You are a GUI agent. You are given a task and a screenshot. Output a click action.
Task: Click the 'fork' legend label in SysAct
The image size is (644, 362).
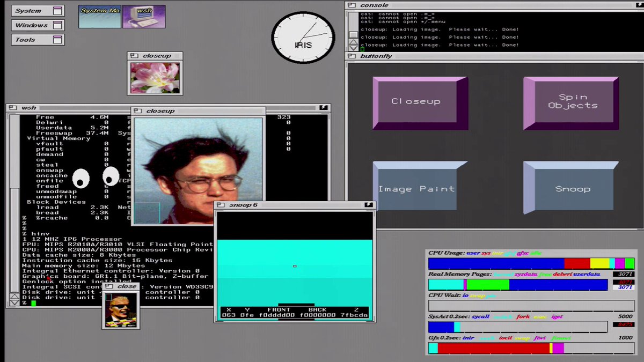[x=523, y=316]
